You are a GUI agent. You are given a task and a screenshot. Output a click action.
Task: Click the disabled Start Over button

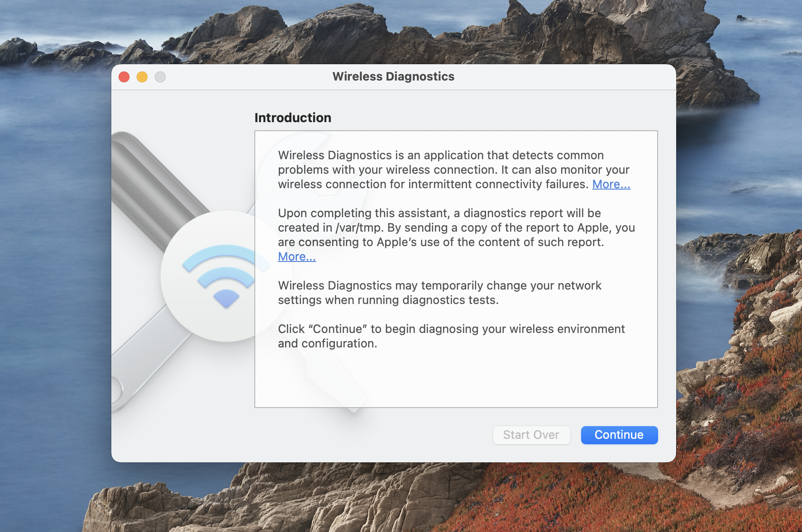tap(531, 435)
